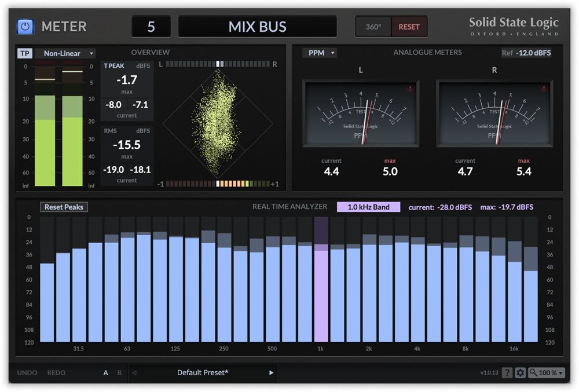Click the RMS max value -15.5
Viewport: 579px width, 392px height.
coord(127,145)
